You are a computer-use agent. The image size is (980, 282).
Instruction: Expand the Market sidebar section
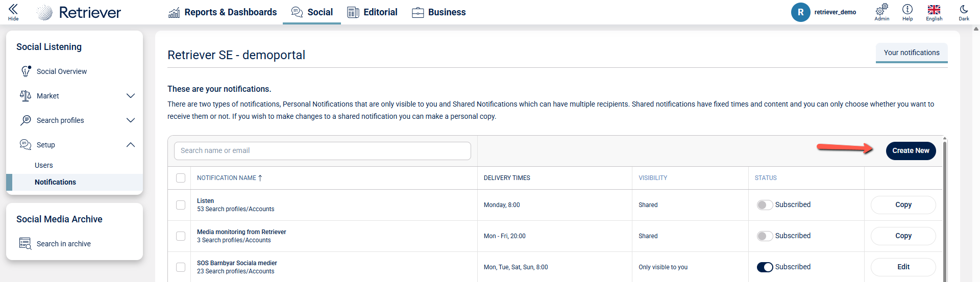131,96
